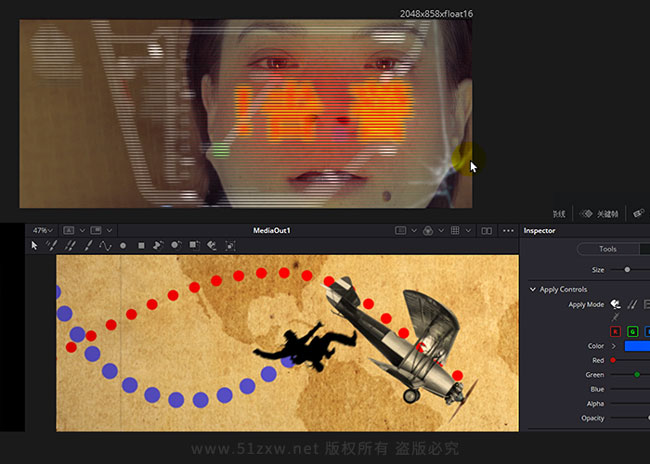Adjust the Green slider handle
650x464 pixels.
[x=637, y=374]
